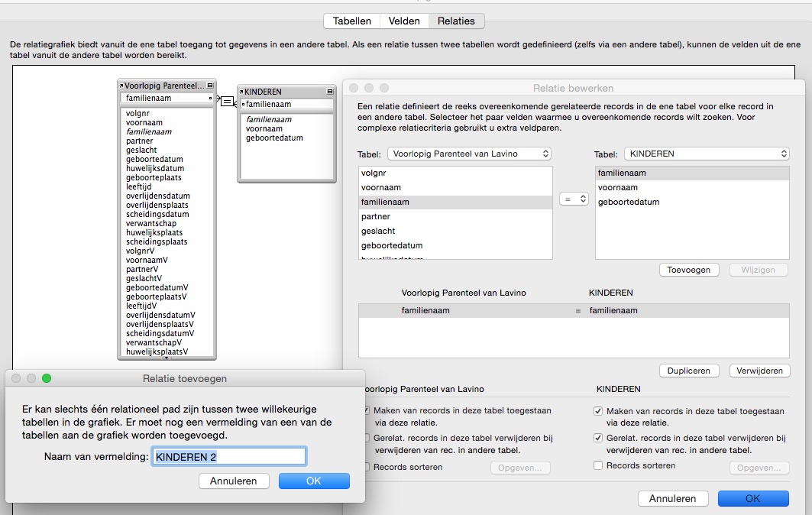Click the Naam van vermelding input field
The image size is (812, 515).
click(x=229, y=457)
